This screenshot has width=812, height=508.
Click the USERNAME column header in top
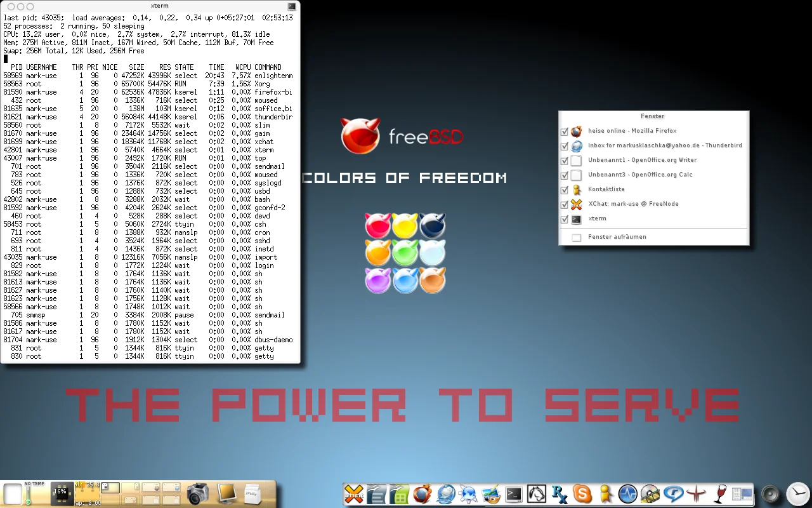pos(41,67)
